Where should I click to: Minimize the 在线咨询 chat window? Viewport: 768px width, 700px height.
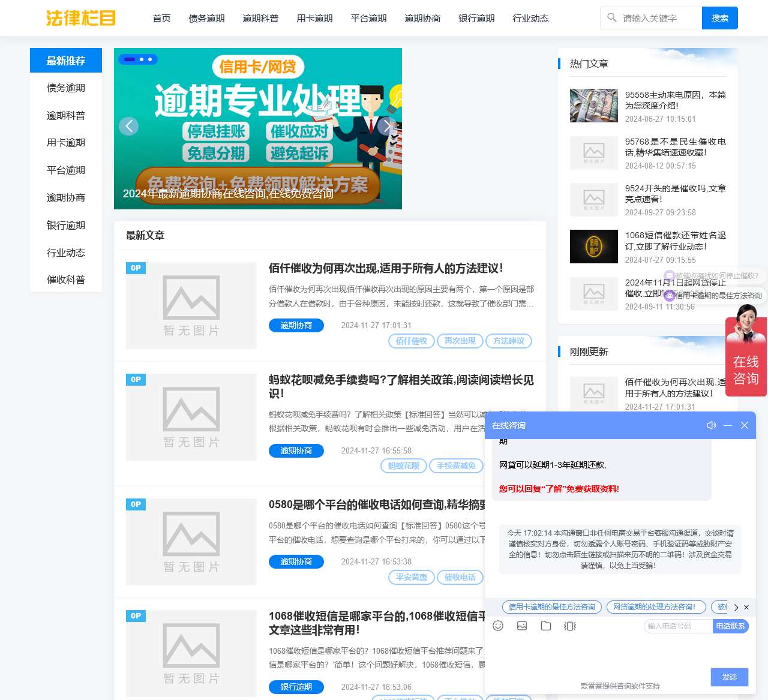pos(728,425)
